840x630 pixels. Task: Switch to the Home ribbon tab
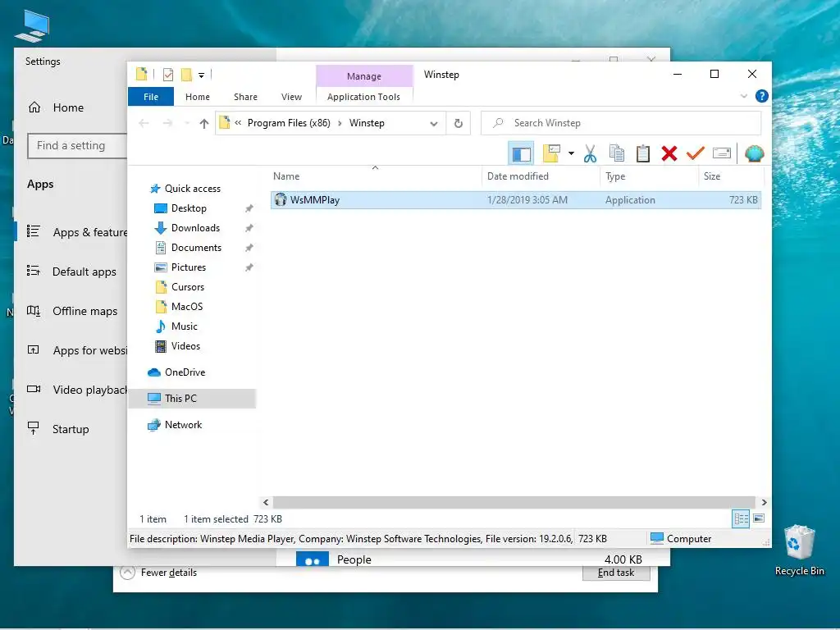pyautogui.click(x=198, y=97)
